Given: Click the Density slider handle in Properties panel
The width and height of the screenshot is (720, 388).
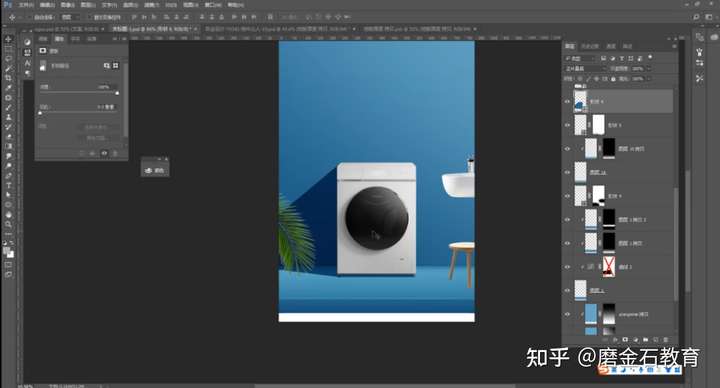Looking at the screenshot, I should 117,93.
